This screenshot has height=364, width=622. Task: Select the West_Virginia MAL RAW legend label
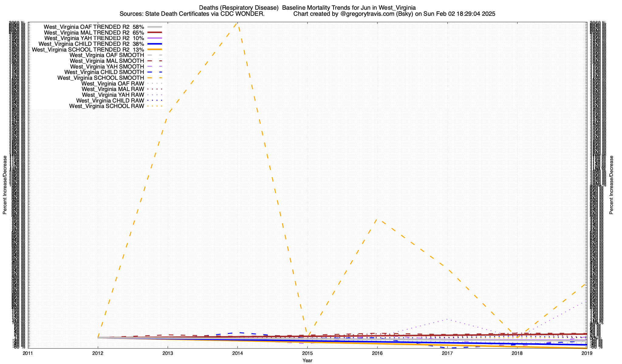[x=113, y=89]
